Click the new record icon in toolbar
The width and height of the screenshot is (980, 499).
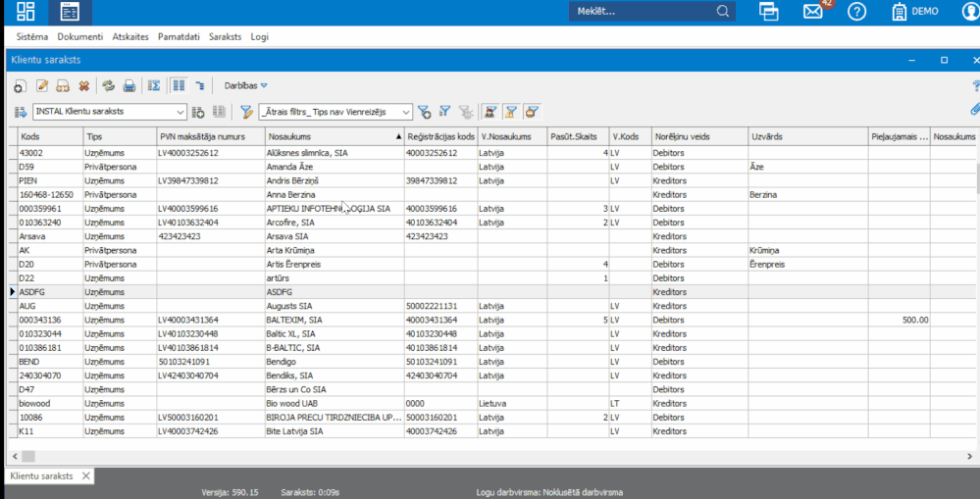(19, 86)
